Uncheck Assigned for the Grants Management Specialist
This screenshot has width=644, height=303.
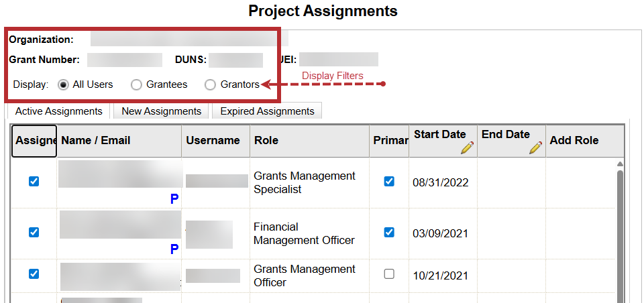34,182
